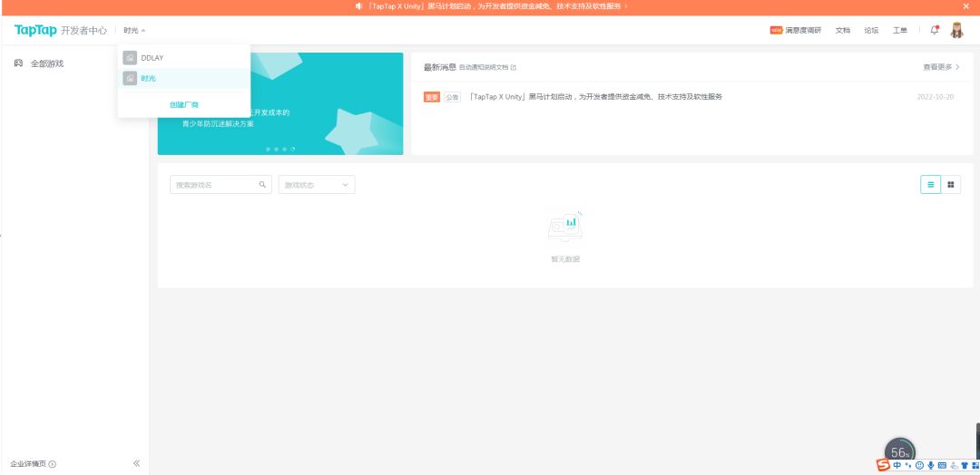Click the speaker icon in announcement banner
The image size is (980, 475).
(x=358, y=6)
